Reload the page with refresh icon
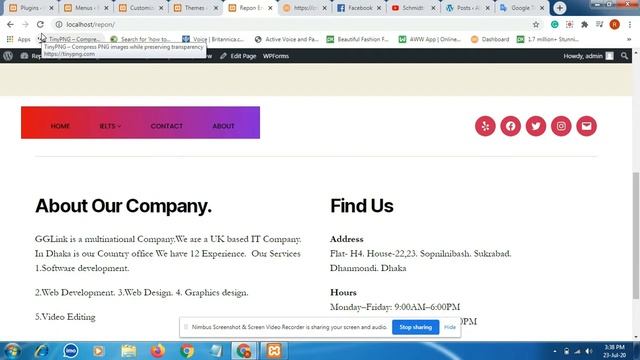Image resolution: width=640 pixels, height=360 pixels. [40, 24]
